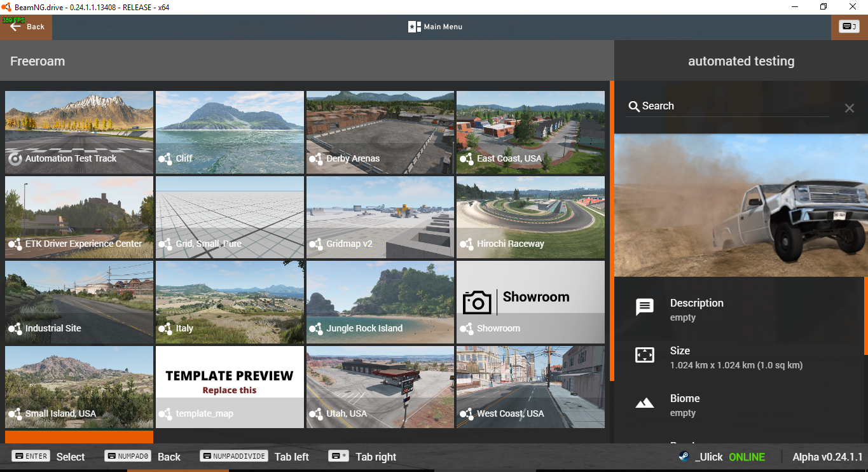Click the Back NUMPAD0 key hint
The width and height of the screenshot is (868, 472).
[x=142, y=457]
